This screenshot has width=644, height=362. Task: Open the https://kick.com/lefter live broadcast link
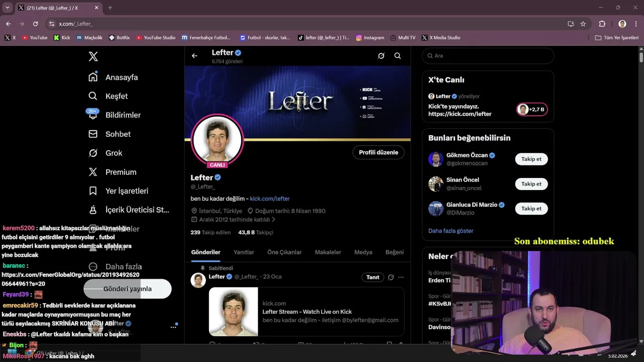460,114
